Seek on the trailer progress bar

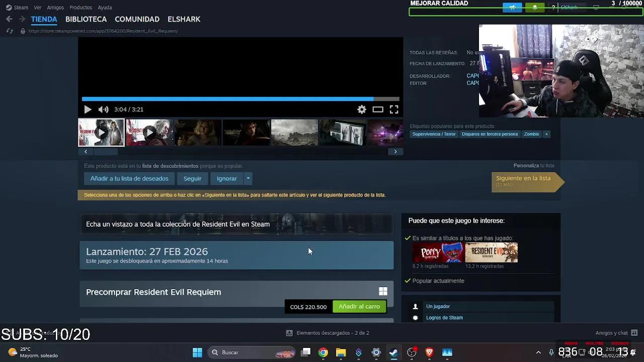[240, 99]
